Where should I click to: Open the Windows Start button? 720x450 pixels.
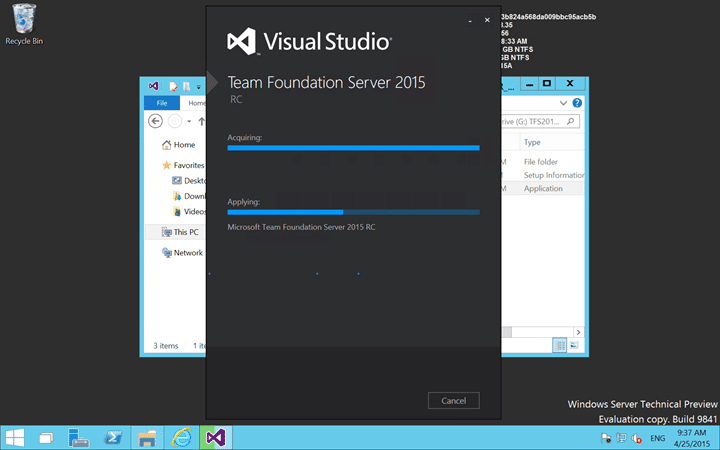click(14, 438)
